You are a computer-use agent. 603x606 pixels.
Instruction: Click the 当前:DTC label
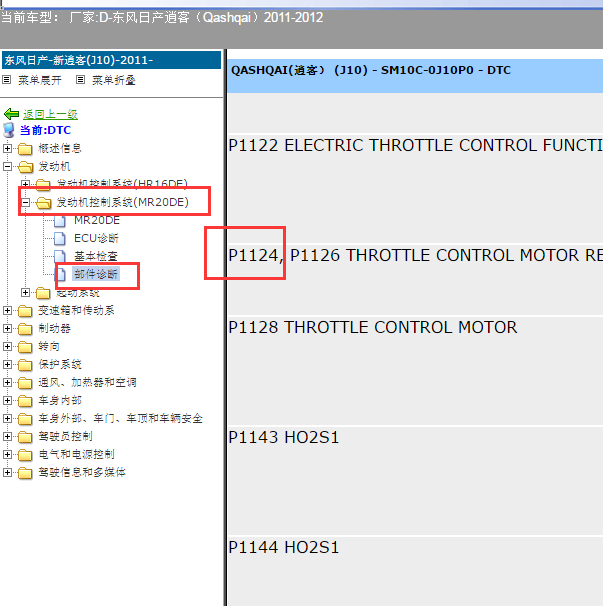coord(45,130)
